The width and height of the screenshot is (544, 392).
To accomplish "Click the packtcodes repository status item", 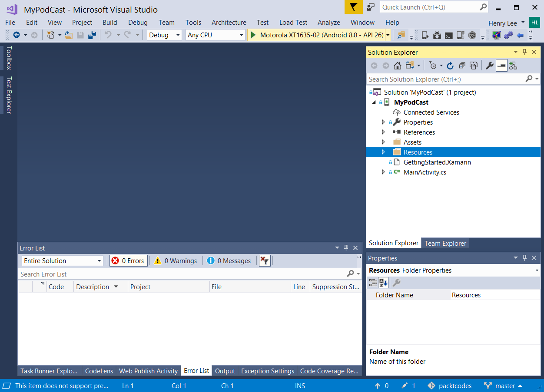I will 450,386.
